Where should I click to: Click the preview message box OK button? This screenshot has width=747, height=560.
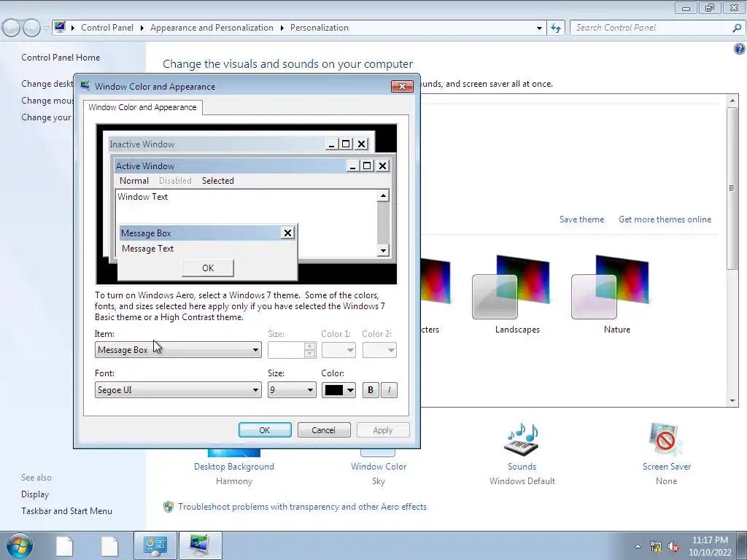pyautogui.click(x=208, y=268)
